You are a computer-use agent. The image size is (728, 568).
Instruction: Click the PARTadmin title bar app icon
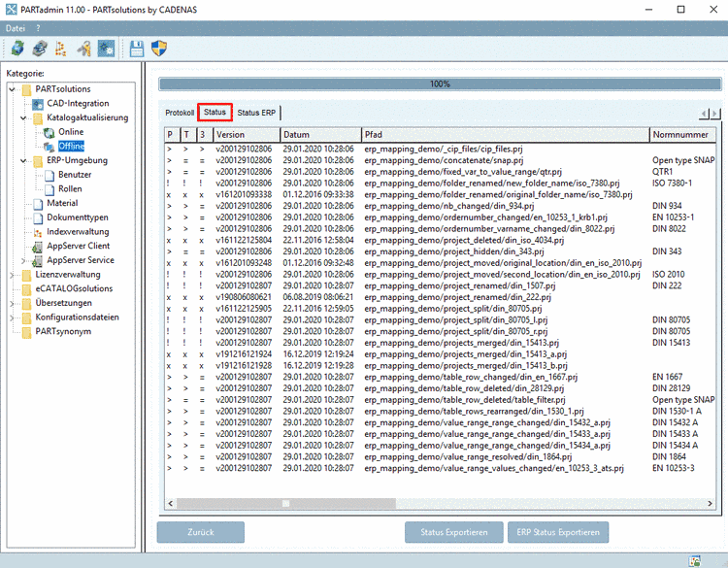[x=11, y=10]
